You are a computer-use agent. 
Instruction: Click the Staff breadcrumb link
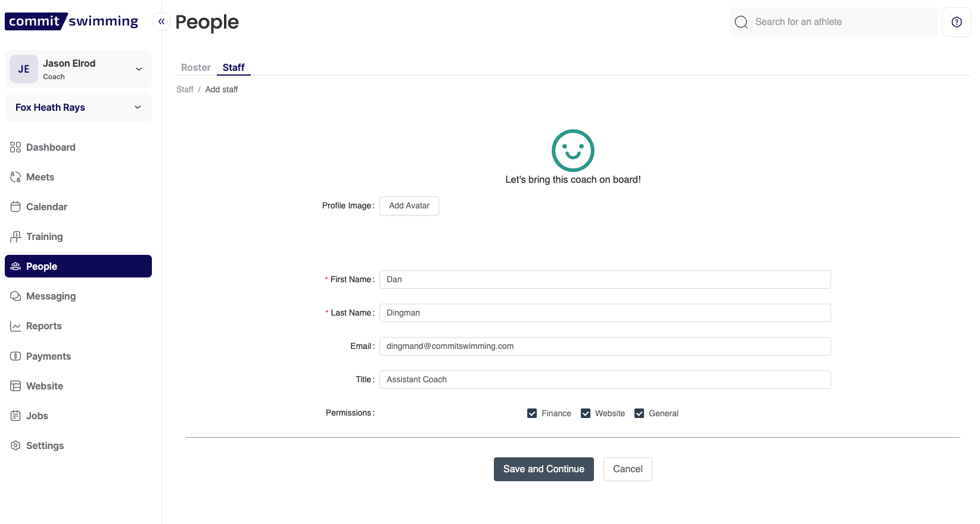click(185, 89)
